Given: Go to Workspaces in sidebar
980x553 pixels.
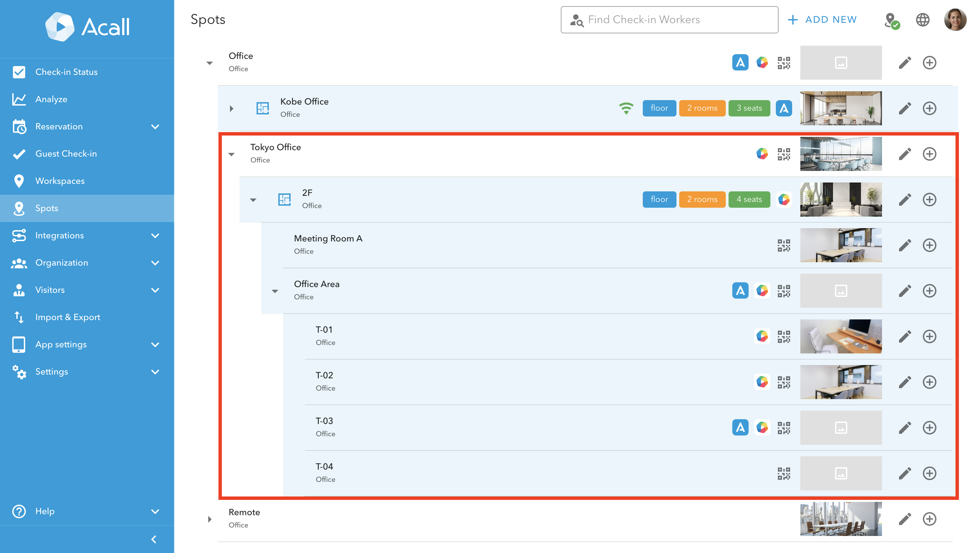Looking at the screenshot, I should 60,181.
